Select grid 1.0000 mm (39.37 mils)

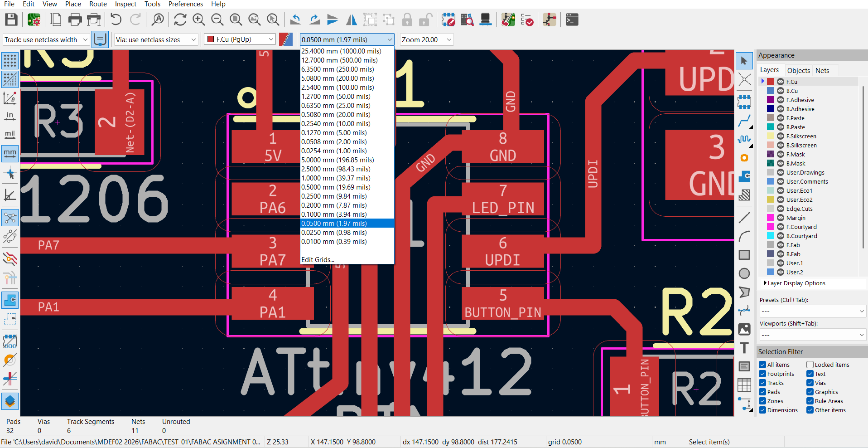(x=347, y=178)
